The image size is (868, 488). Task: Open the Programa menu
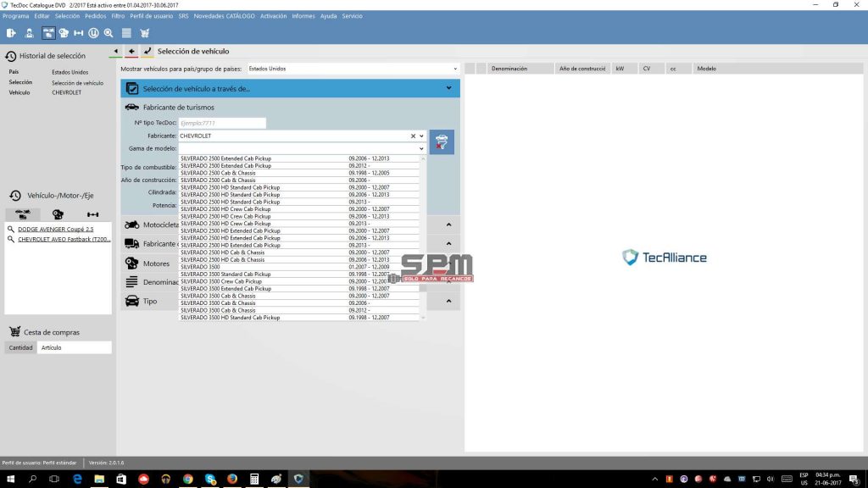click(x=15, y=16)
